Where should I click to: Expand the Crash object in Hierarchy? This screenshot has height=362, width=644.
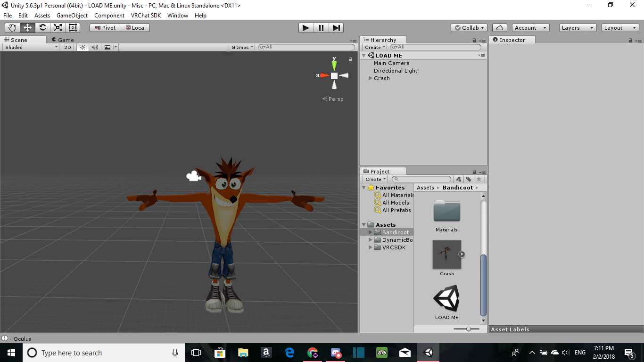click(371, 78)
